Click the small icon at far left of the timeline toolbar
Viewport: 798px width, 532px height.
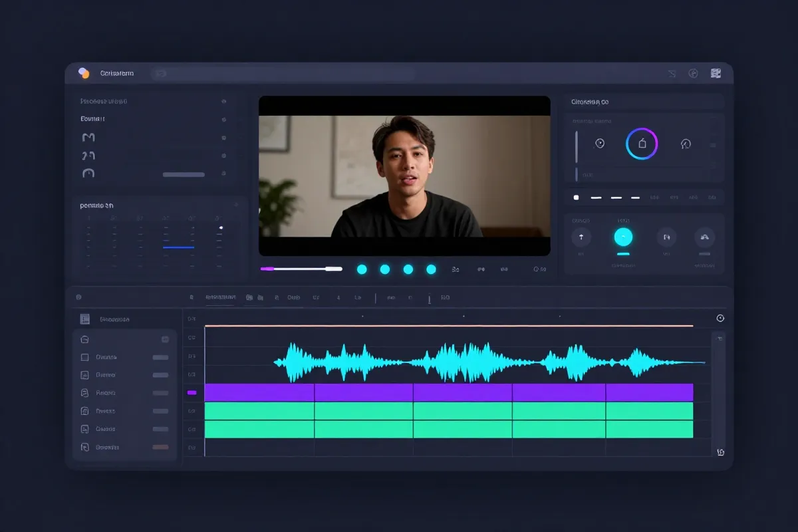[x=78, y=297]
